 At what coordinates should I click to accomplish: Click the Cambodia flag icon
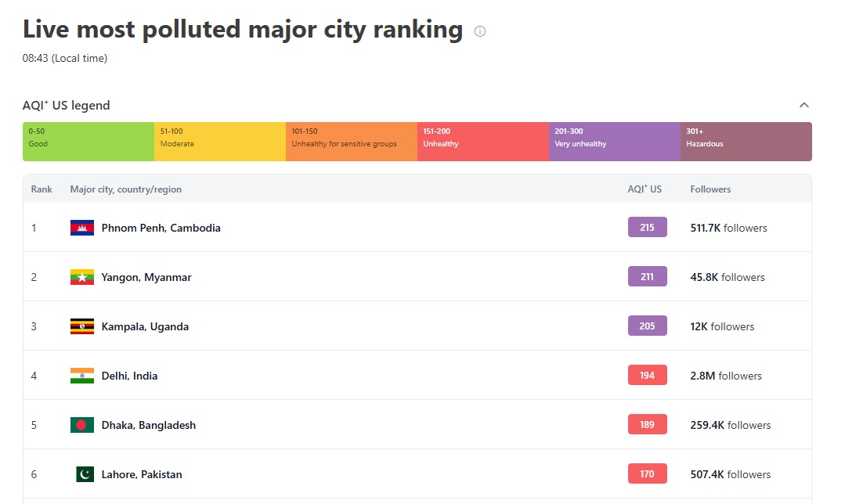coord(82,228)
